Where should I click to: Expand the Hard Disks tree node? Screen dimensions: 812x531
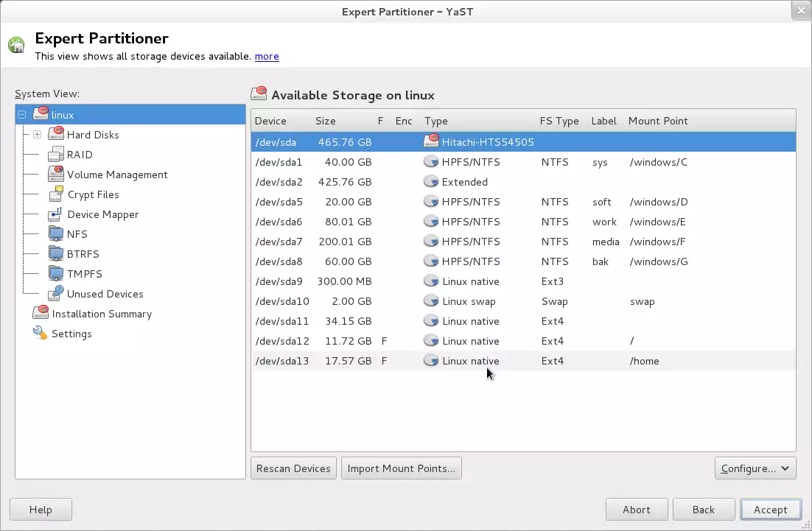[37, 135]
